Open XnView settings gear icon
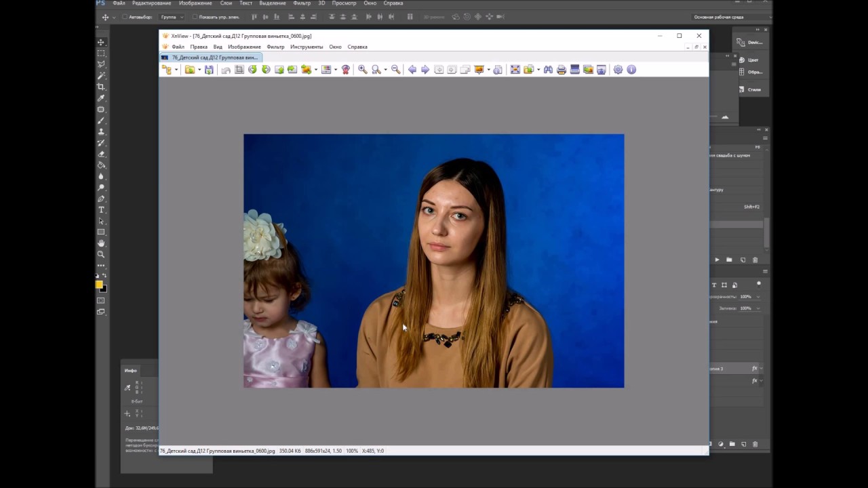 pos(618,70)
